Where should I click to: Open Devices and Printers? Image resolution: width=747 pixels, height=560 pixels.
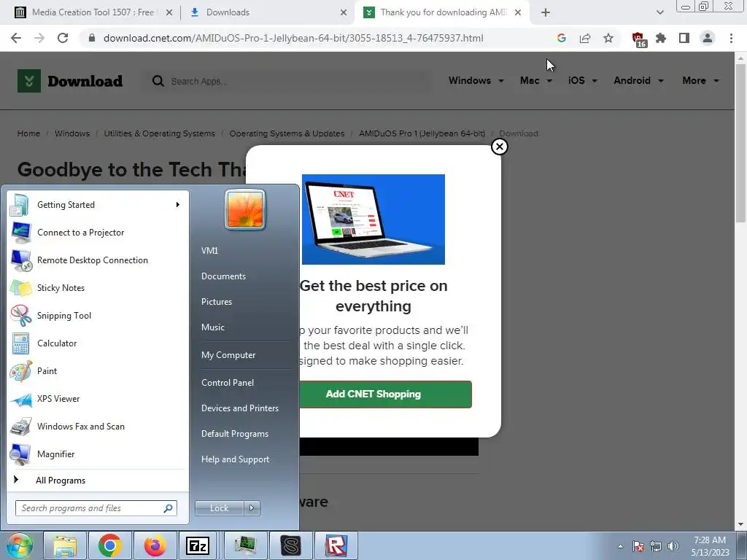pos(239,408)
